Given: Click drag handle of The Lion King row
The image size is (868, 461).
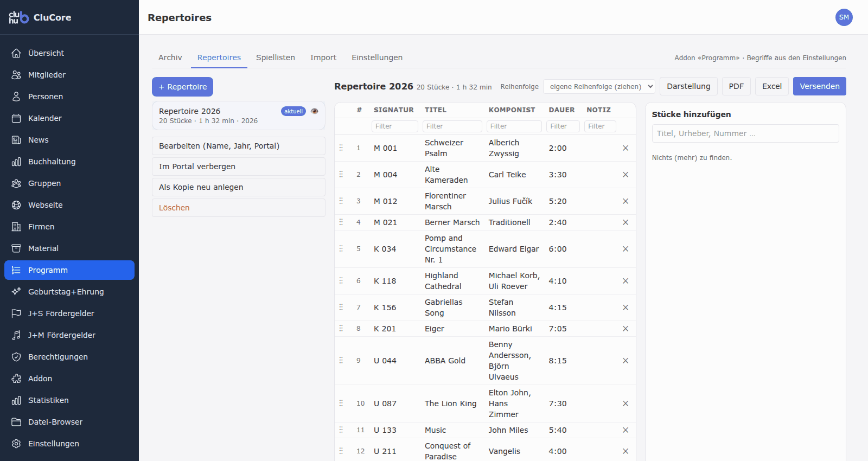Looking at the screenshot, I should coord(341,404).
